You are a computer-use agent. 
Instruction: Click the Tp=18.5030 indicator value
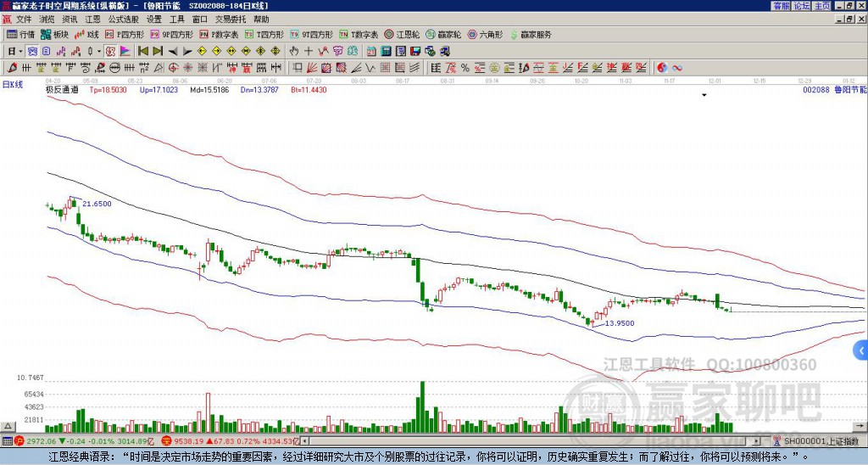pyautogui.click(x=108, y=89)
